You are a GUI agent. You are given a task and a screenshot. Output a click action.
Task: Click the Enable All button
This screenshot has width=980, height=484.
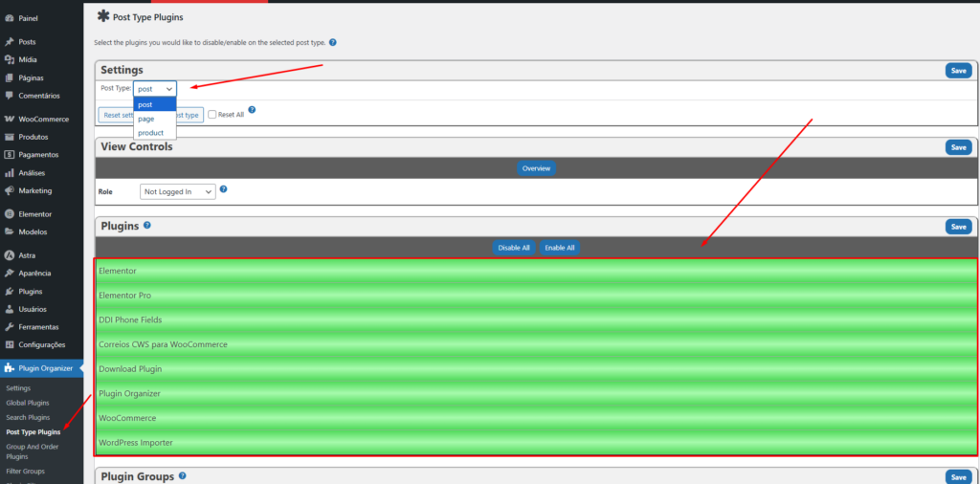(559, 248)
